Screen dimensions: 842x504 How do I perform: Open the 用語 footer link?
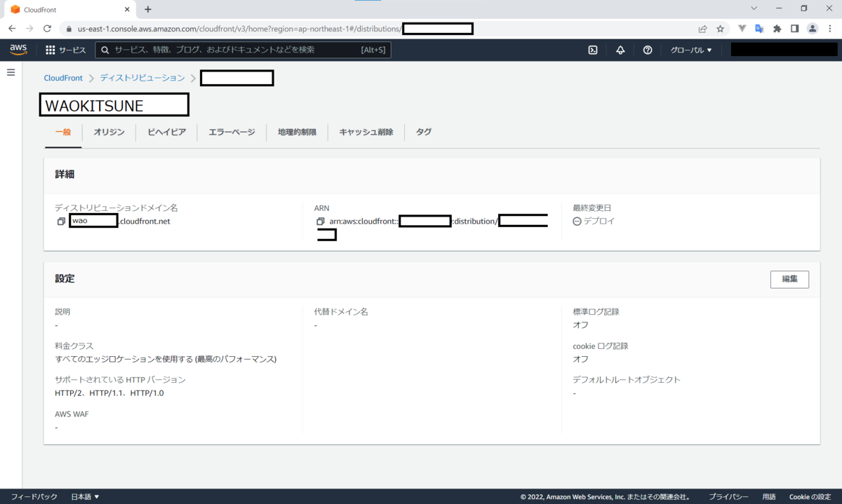click(x=769, y=497)
